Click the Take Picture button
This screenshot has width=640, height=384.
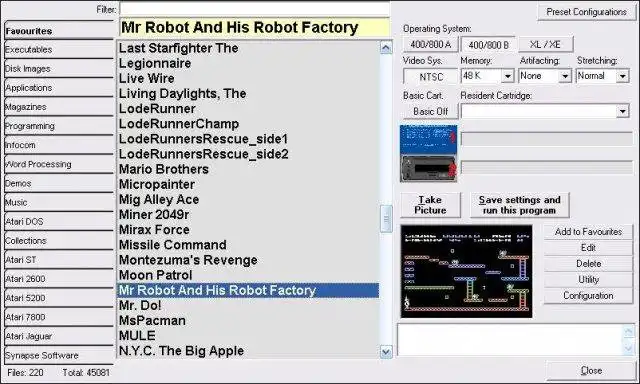pos(430,205)
